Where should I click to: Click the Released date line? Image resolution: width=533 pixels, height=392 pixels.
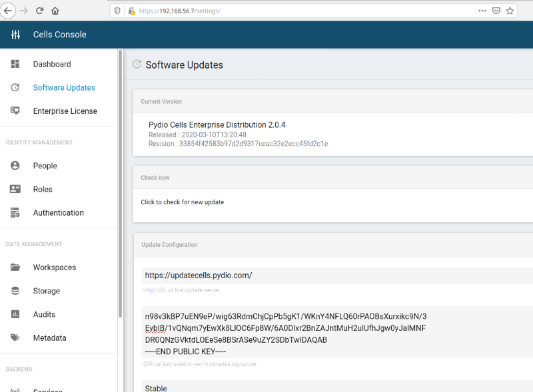[197, 135]
